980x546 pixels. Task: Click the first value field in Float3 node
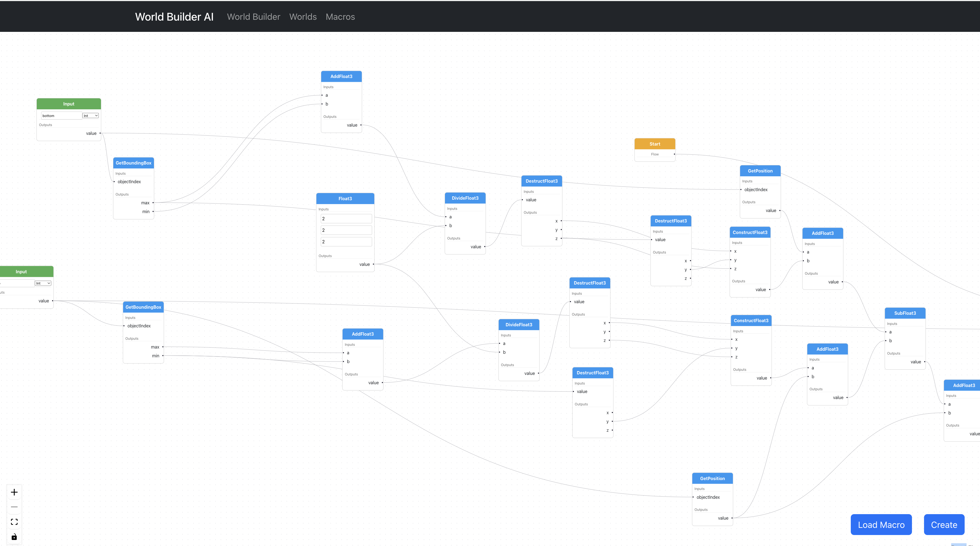point(346,219)
